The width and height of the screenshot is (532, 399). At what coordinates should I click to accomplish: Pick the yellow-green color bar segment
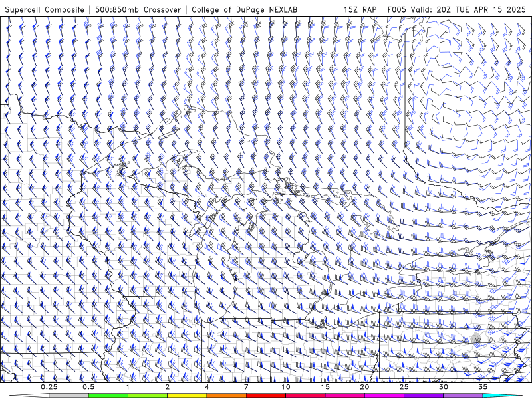[148, 396]
